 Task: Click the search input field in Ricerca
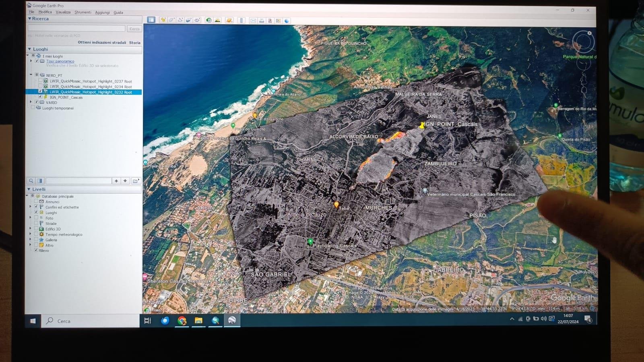(76, 28)
